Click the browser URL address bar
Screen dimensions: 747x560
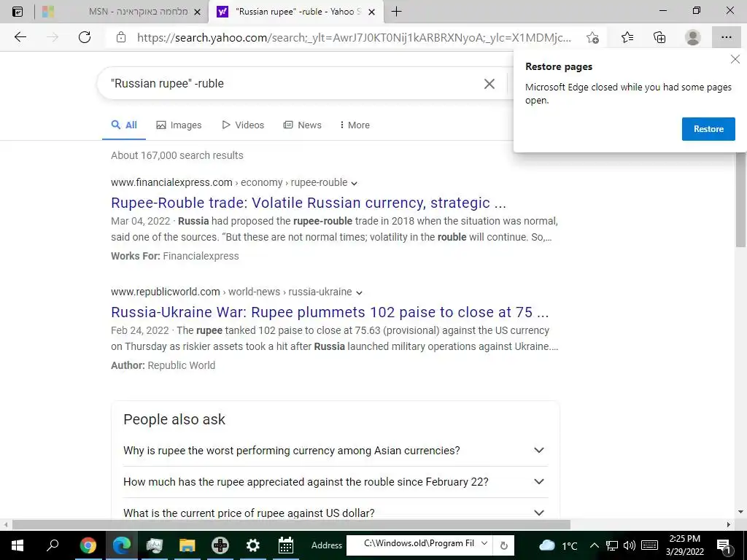[x=354, y=38]
